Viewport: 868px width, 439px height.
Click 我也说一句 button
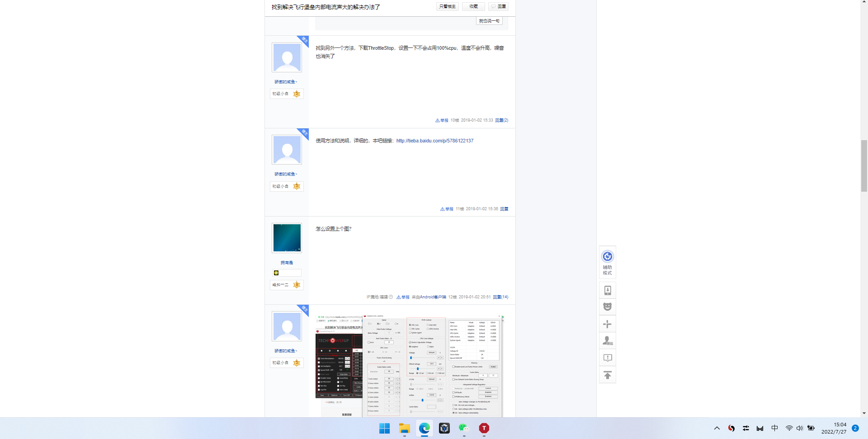click(x=489, y=21)
